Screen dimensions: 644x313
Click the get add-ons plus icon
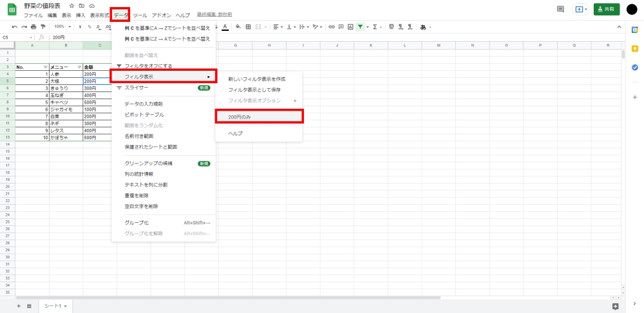pyautogui.click(x=634, y=97)
